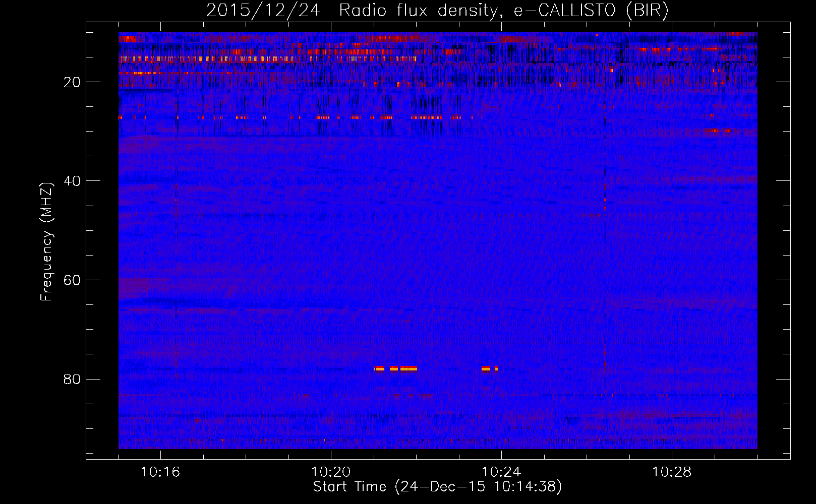Viewport: 816px width, 504px height.
Task: Click the short yellow-red burst near 10:24 at 78 MHz
Action: point(490,368)
